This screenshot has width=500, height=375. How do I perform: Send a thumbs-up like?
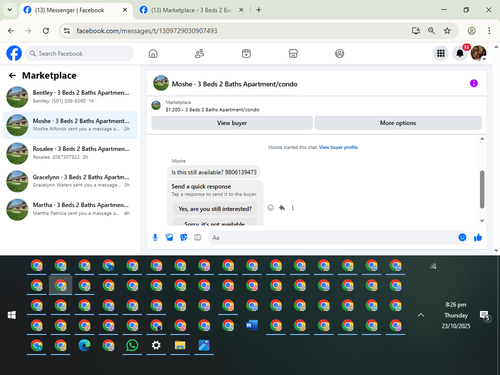pos(478,237)
